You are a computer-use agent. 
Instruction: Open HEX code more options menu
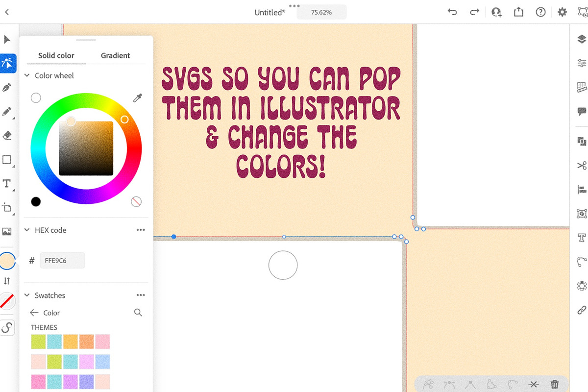[141, 230]
